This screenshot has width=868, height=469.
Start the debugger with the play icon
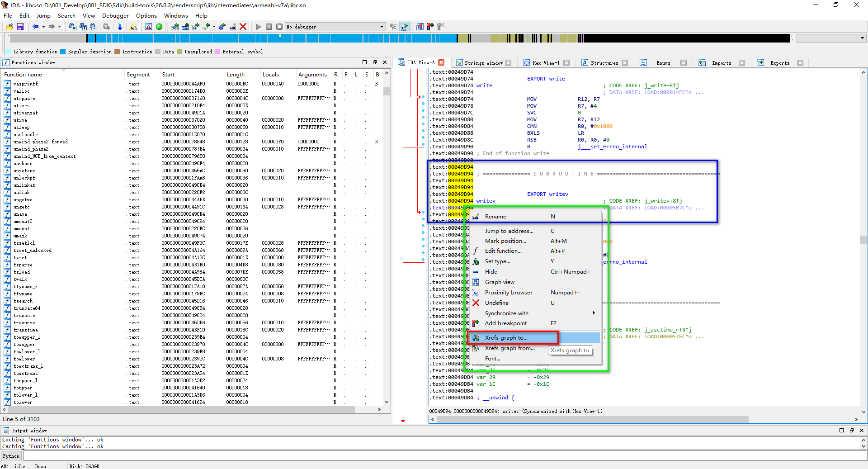(259, 27)
